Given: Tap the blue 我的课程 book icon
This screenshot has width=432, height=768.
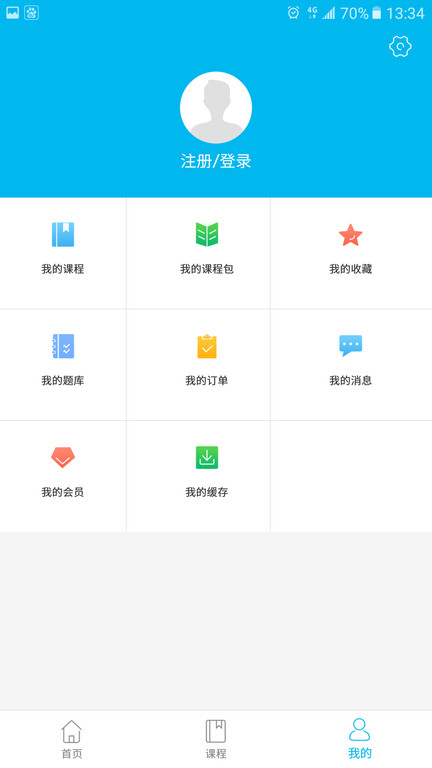Looking at the screenshot, I should (x=63, y=234).
